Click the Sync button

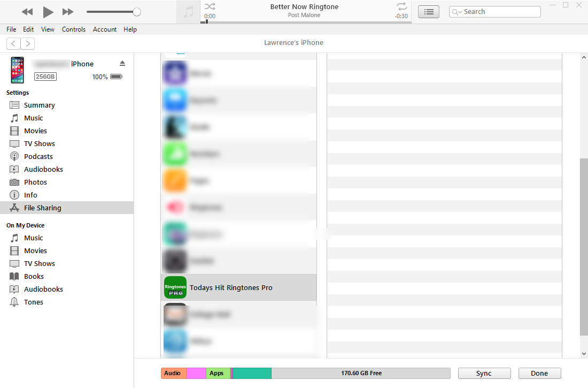tap(484, 374)
